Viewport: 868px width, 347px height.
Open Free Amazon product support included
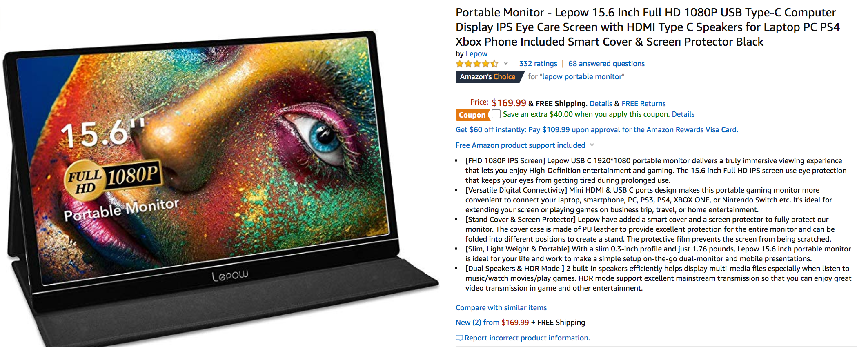[x=520, y=145]
